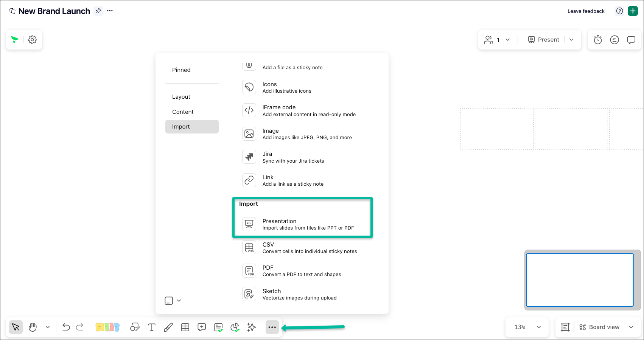The width and height of the screenshot is (644, 340).
Task: Open the Conceptboard logo menu
Action: (x=15, y=40)
